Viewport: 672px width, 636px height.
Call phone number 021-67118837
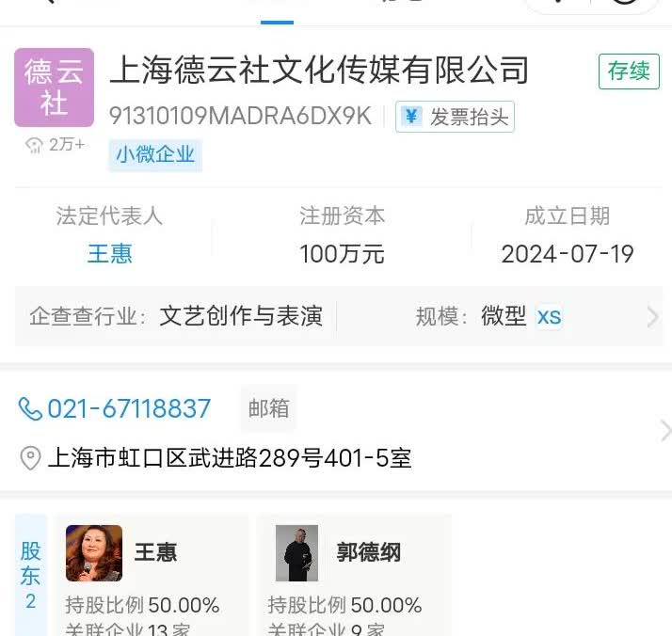129,408
